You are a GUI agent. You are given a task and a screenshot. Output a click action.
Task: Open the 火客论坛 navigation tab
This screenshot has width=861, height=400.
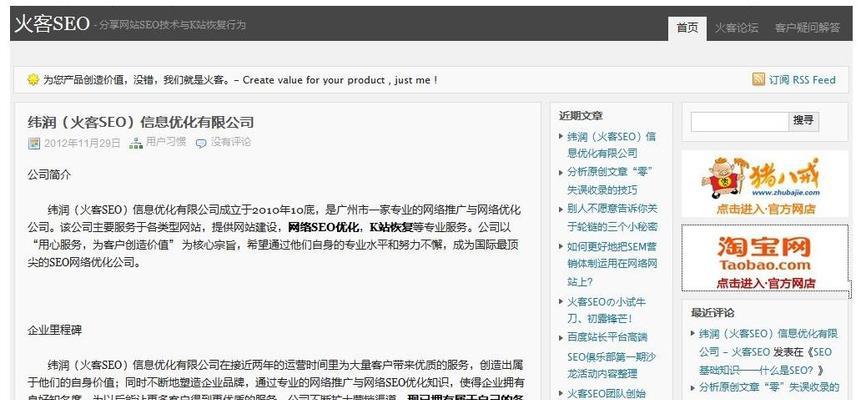click(736, 28)
